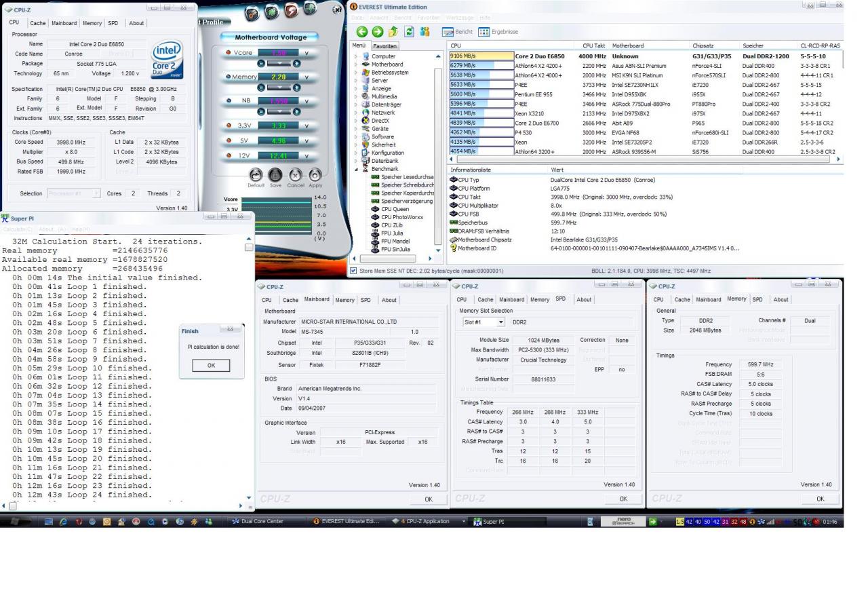The width and height of the screenshot is (868, 593).
Task: Open the Bericht toolbar button in EVEREST
Action: (458, 31)
